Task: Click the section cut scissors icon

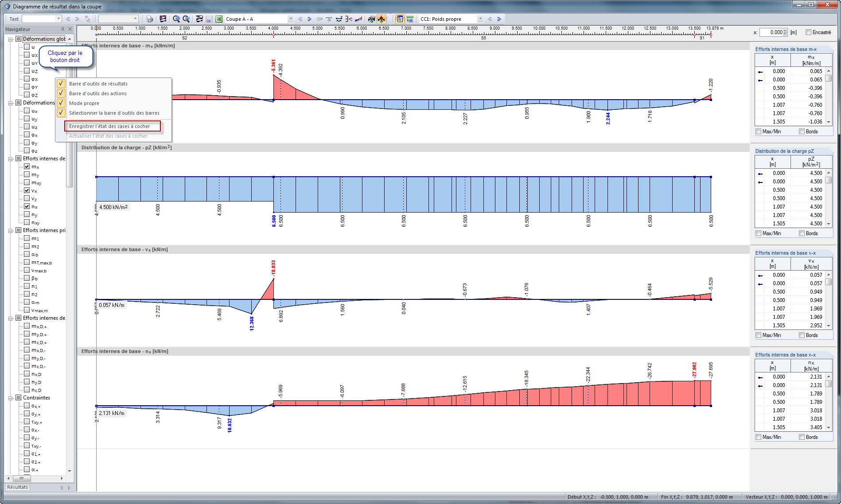Action: pyautogui.click(x=349, y=19)
